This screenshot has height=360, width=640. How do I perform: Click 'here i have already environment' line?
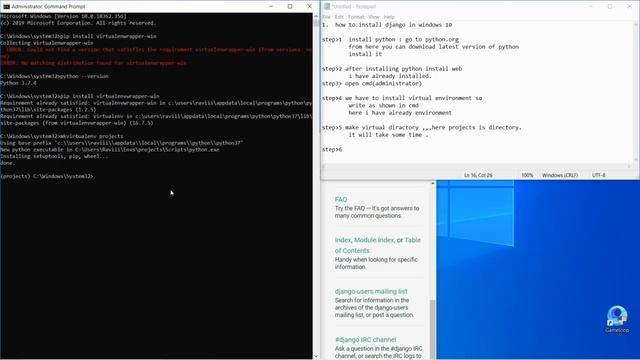[400, 113]
